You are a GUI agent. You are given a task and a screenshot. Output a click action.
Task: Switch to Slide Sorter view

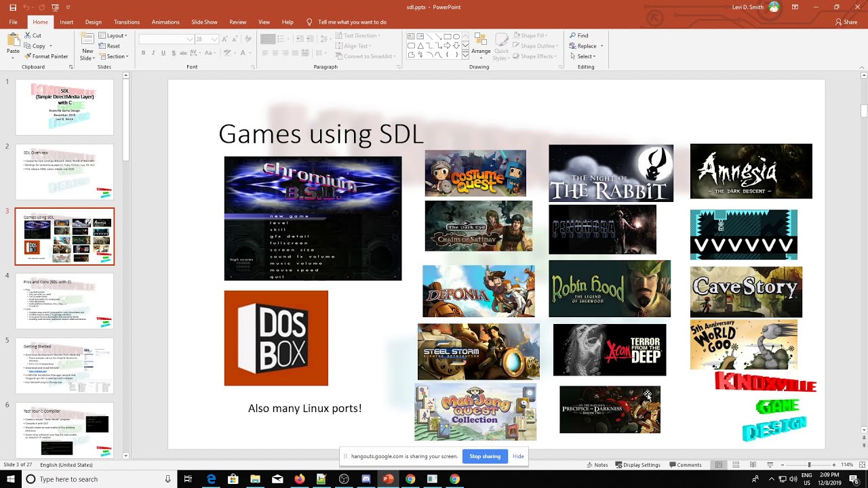point(736,465)
